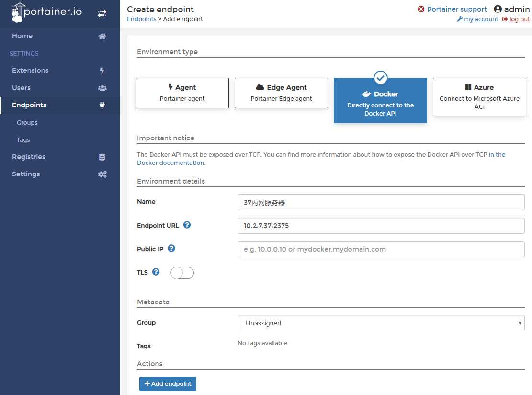532x395 pixels.
Task: Click the log out arrow icon
Action: [505, 19]
